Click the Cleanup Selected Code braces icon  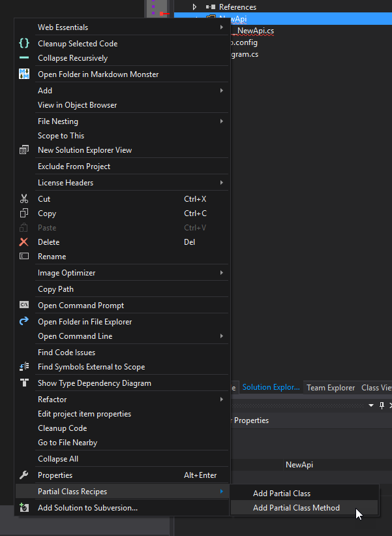[x=24, y=43]
